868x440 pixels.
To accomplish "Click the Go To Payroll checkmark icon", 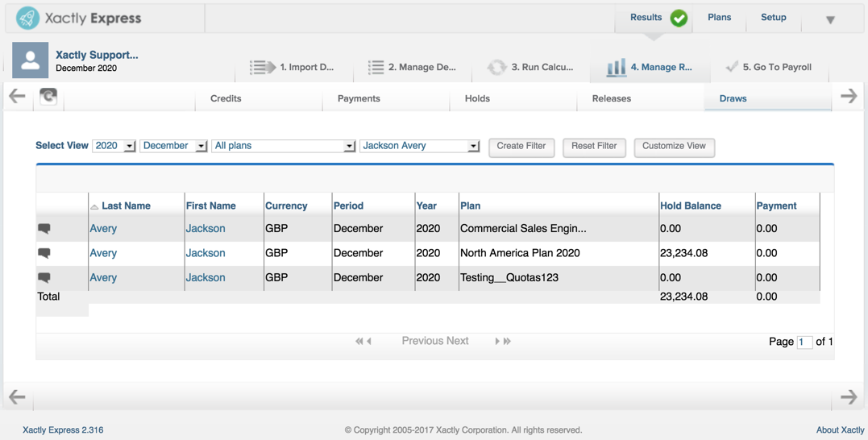I will 733,66.
